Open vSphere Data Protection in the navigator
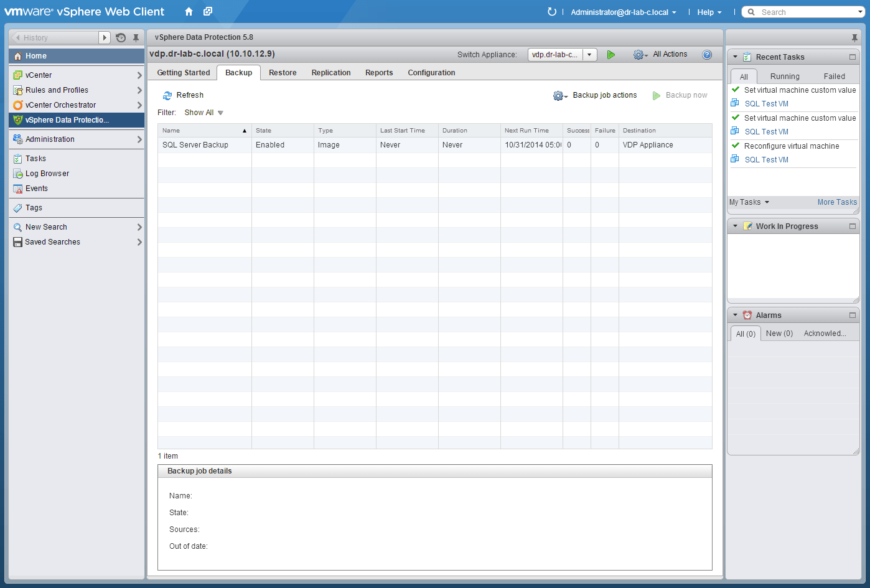 [x=70, y=120]
